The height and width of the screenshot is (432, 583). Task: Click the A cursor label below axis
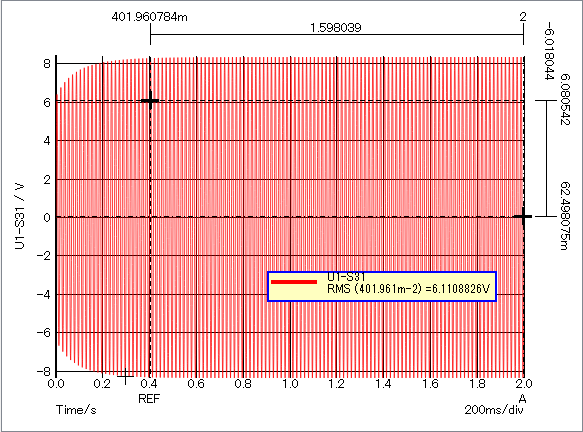(x=522, y=399)
